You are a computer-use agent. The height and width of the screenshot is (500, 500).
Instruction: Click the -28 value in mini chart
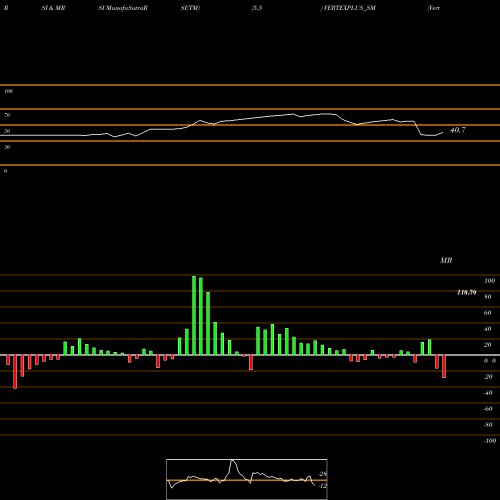click(x=323, y=474)
